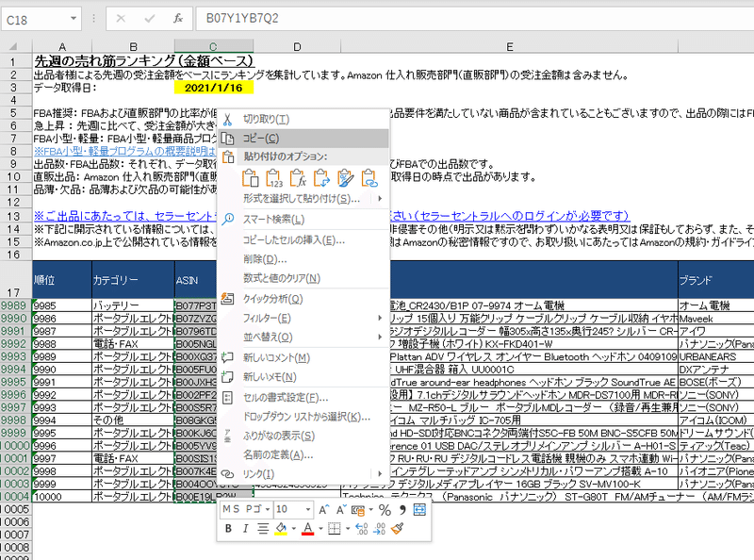Choose the standard Paste option icon
Screen dimensions: 754x560
250,178
